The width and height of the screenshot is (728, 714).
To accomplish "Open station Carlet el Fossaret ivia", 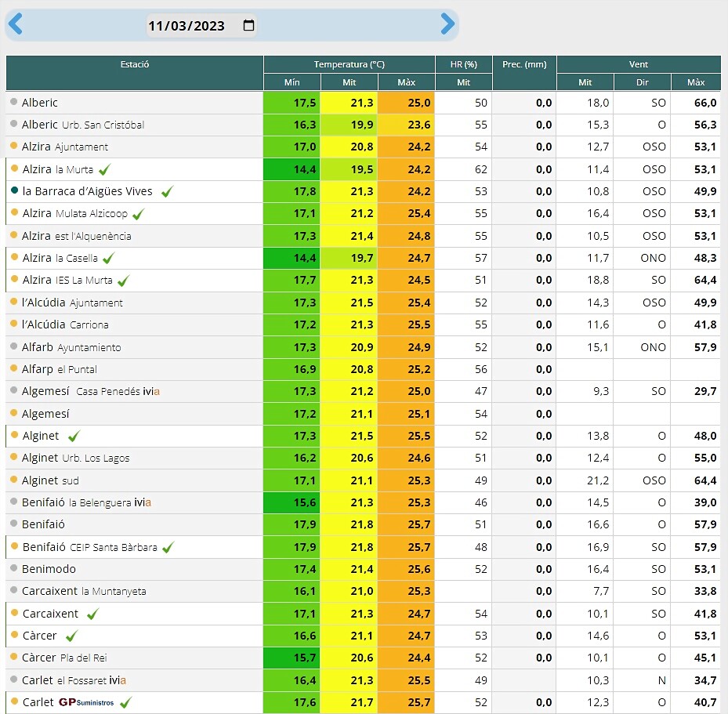I will tap(74, 680).
